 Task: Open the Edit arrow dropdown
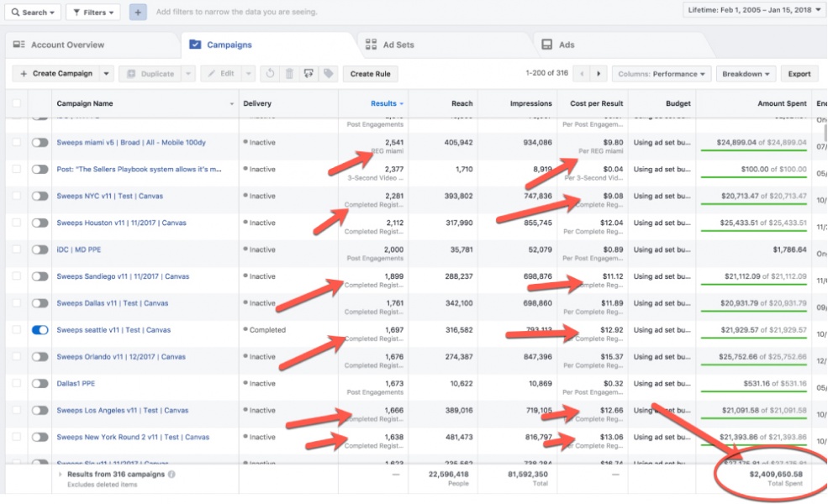pyautogui.click(x=248, y=74)
